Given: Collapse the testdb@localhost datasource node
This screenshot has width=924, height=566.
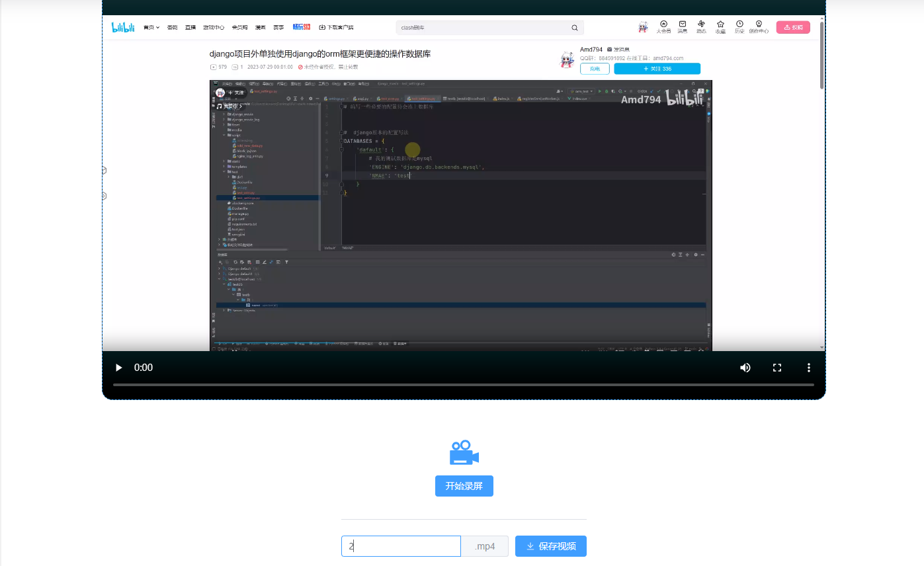Looking at the screenshot, I should tap(220, 279).
